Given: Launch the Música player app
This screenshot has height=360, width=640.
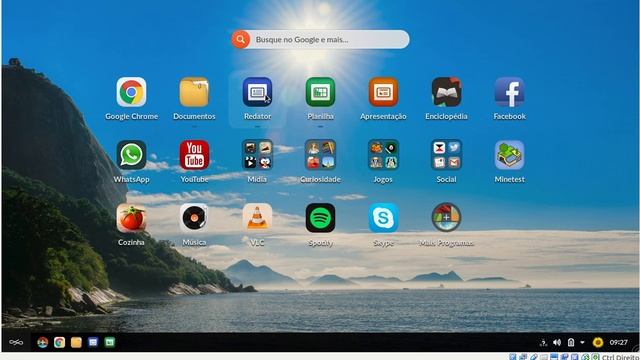Looking at the screenshot, I should (x=194, y=218).
